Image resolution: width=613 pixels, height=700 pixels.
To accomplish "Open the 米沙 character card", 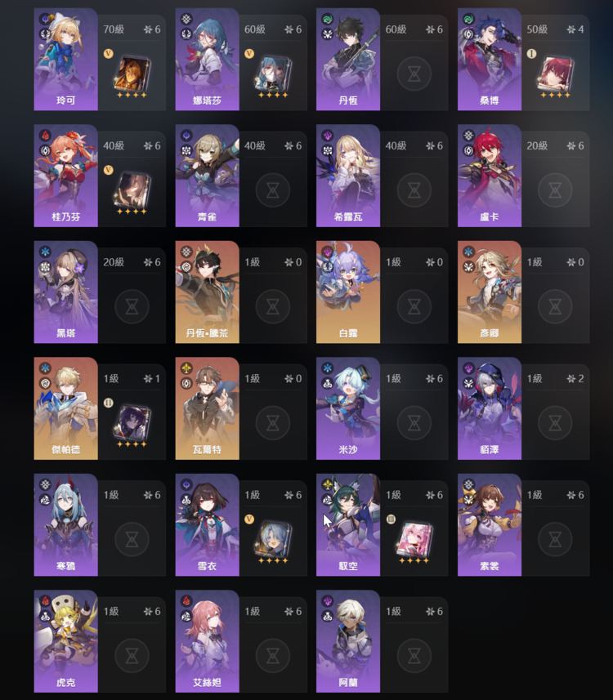I will click(348, 408).
